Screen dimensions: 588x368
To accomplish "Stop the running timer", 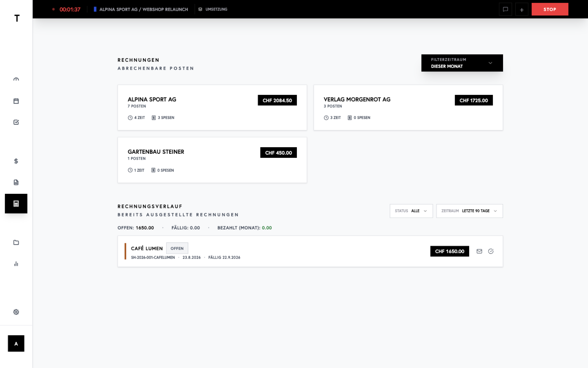I will click(550, 9).
